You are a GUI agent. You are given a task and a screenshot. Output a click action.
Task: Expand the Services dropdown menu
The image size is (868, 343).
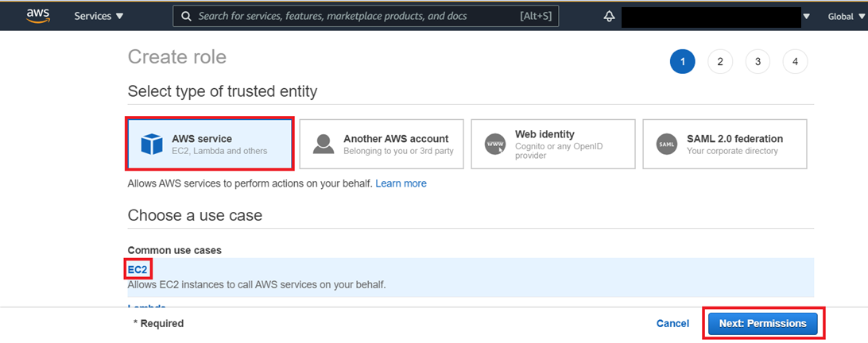99,17
